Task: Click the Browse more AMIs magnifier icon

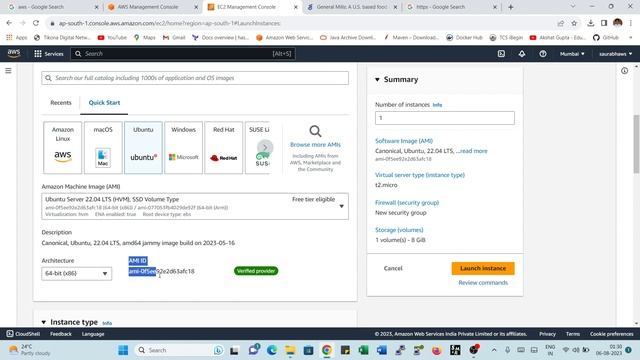Action: point(315,131)
